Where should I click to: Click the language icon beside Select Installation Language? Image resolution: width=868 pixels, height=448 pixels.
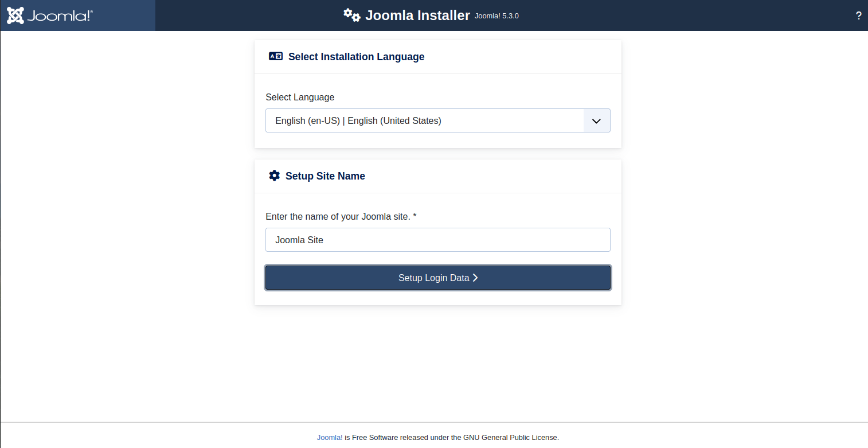coord(276,56)
